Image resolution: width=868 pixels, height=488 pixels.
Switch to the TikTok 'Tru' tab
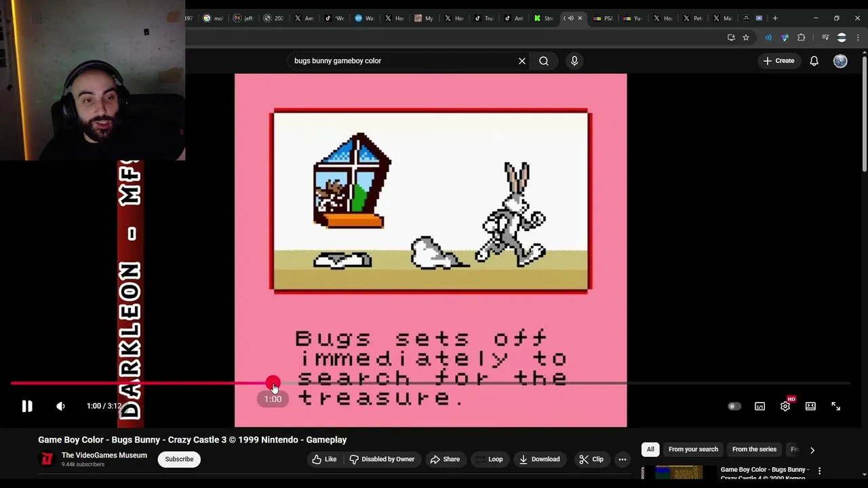coord(484,18)
